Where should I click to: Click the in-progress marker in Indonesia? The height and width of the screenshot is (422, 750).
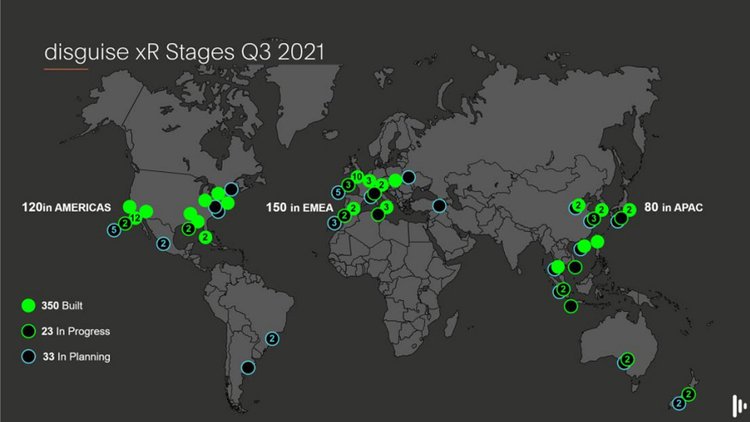[571, 306]
